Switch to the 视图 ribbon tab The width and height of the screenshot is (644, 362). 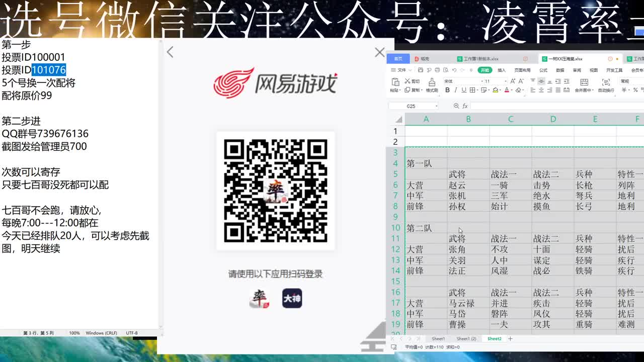[594, 70]
